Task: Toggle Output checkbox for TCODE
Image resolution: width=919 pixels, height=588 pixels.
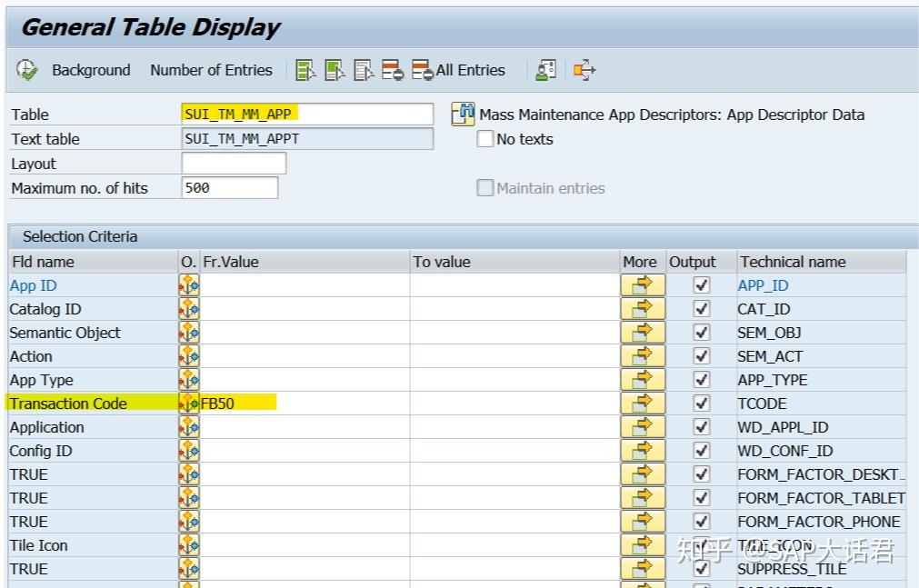Action: 701,404
